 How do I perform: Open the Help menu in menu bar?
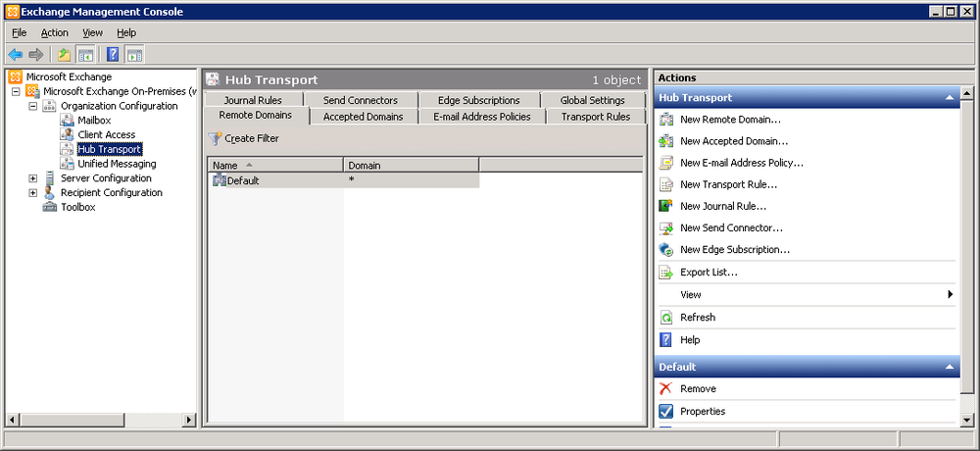point(126,32)
